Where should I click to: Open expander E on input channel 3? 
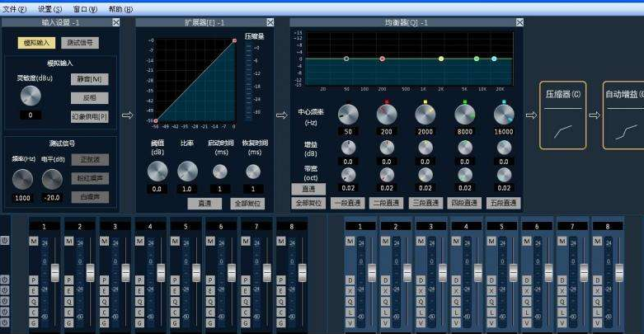click(x=105, y=291)
